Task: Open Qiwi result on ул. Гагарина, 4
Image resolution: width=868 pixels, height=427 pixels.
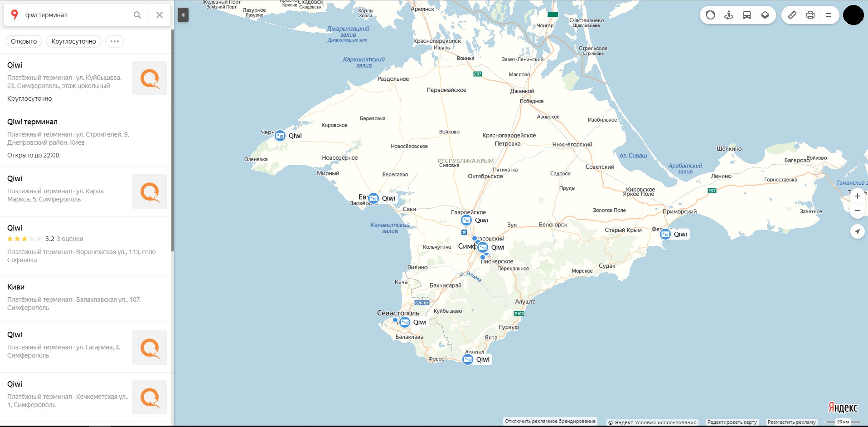Action: pos(86,348)
